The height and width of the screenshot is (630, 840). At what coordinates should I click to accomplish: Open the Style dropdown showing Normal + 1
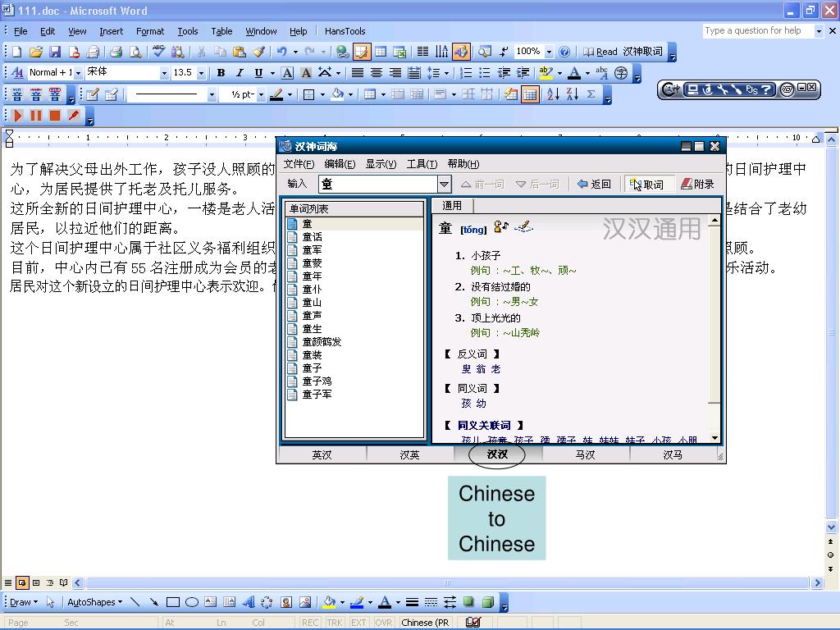78,72
